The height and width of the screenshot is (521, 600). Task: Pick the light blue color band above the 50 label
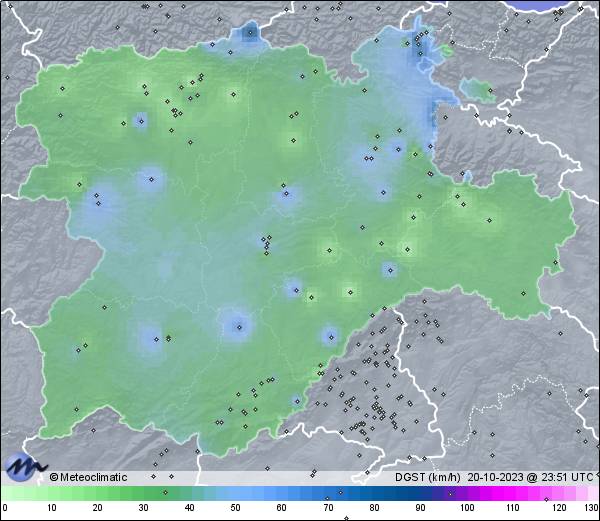point(235,493)
